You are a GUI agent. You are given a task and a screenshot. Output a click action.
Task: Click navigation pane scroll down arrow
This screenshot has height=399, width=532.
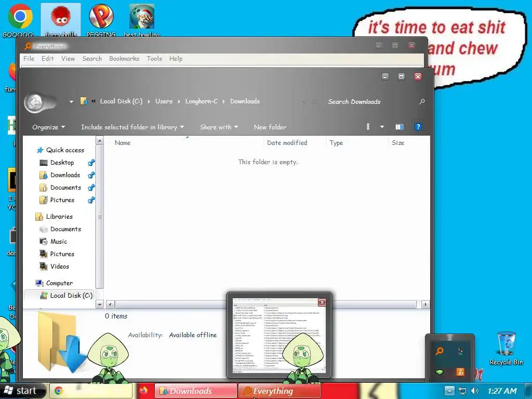[100, 304]
